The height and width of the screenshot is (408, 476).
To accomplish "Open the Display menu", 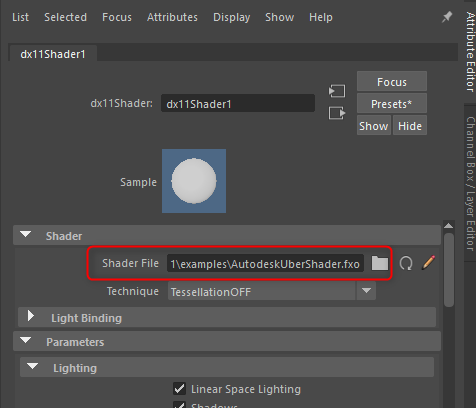I will [x=232, y=17].
